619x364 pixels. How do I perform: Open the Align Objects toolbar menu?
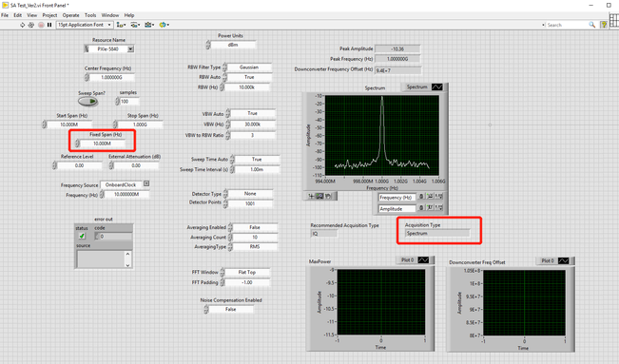tap(121, 25)
